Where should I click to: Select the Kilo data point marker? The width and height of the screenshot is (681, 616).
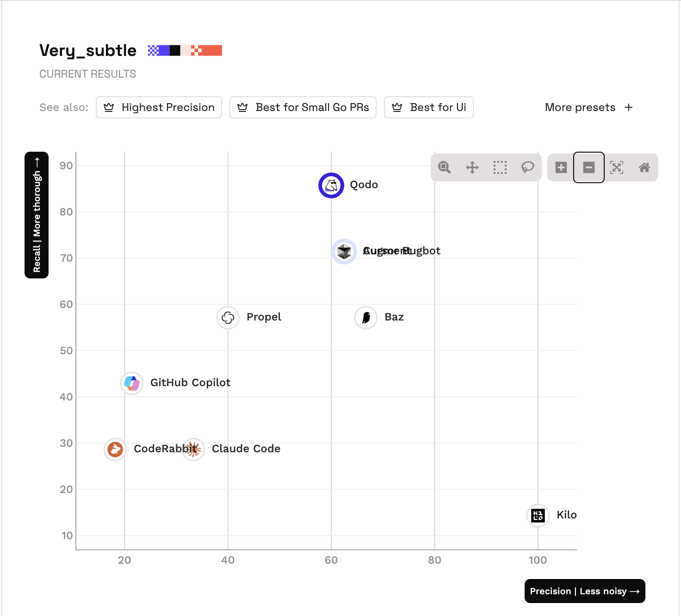538,515
